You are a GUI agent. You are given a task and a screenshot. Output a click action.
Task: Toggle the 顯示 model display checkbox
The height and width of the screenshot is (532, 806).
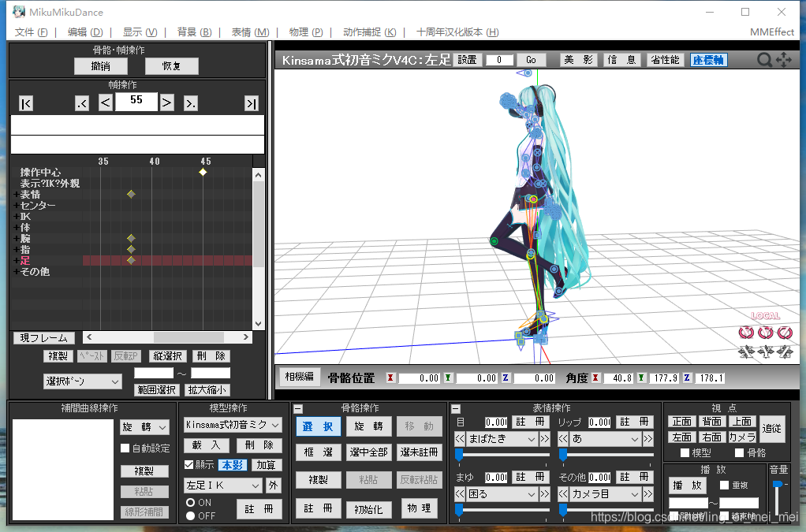click(x=188, y=465)
